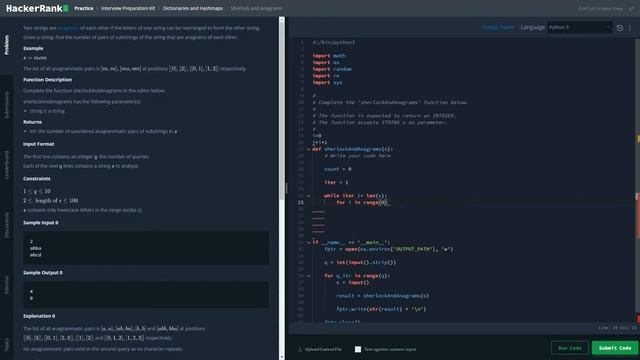Click the problem panel scroll down arrow
Viewport: 640px width, 360px height.
(282, 357)
